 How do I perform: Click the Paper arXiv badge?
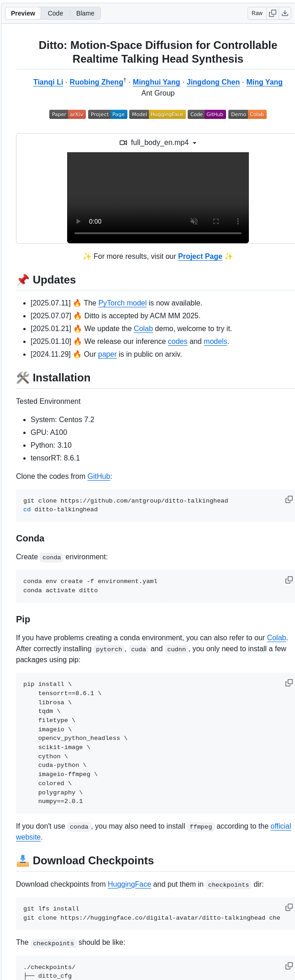(68, 114)
